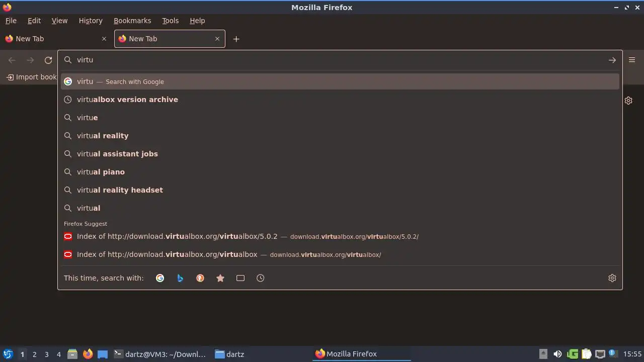Click the removable media eject tray icon

543,354
